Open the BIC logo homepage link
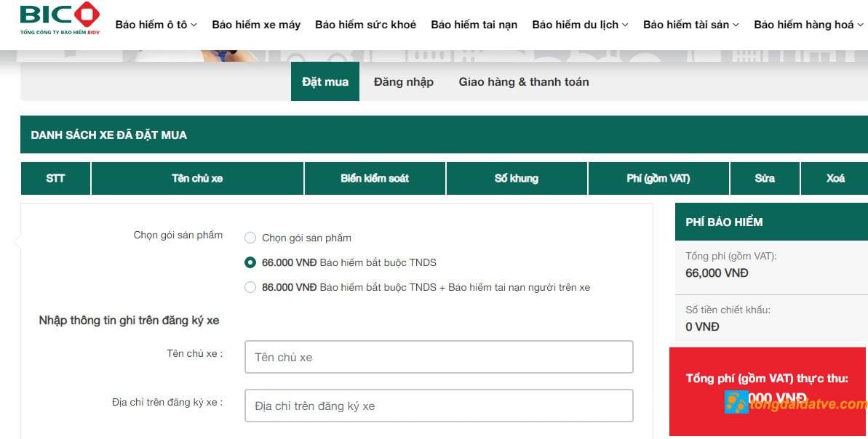 point(60,18)
